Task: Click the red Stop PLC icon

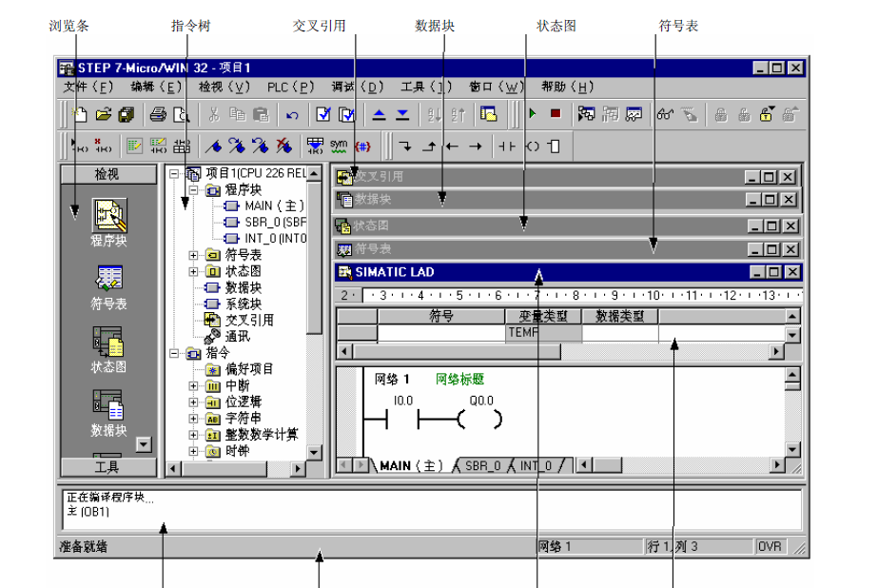Action: pos(555,114)
